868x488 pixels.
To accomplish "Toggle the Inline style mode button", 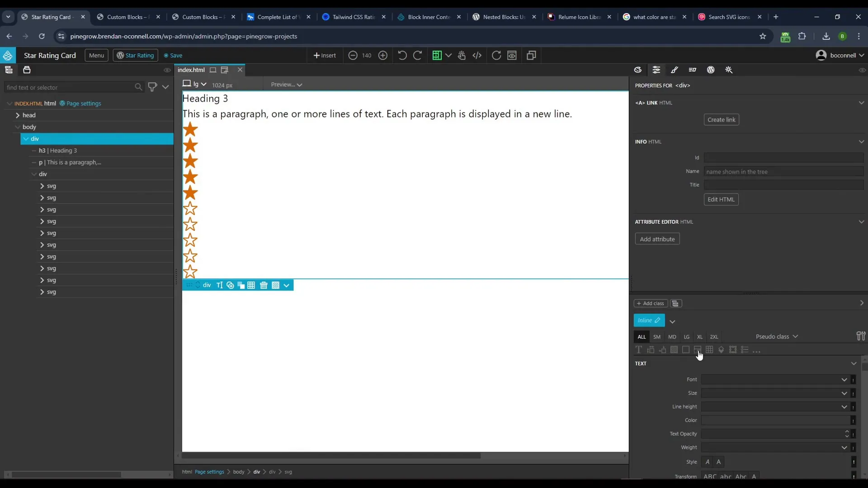I will tap(650, 320).
